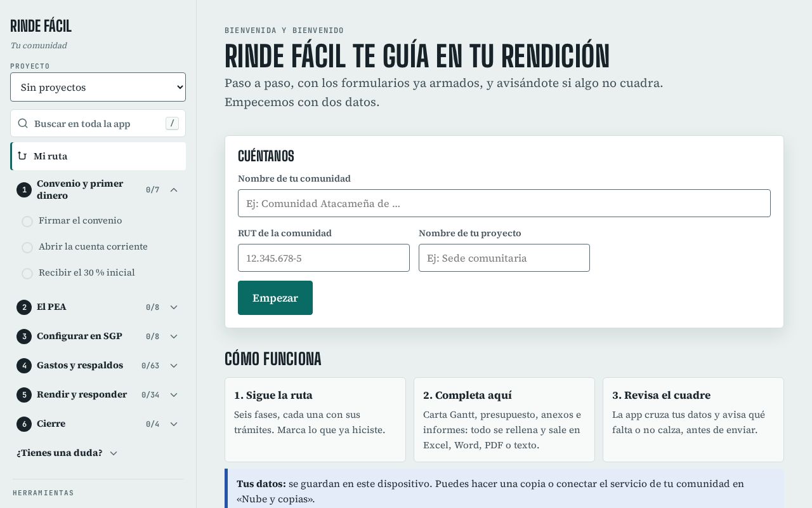This screenshot has height=508, width=812.
Task: Focus the Nombre de tu comunidad field
Action: pyautogui.click(x=504, y=203)
